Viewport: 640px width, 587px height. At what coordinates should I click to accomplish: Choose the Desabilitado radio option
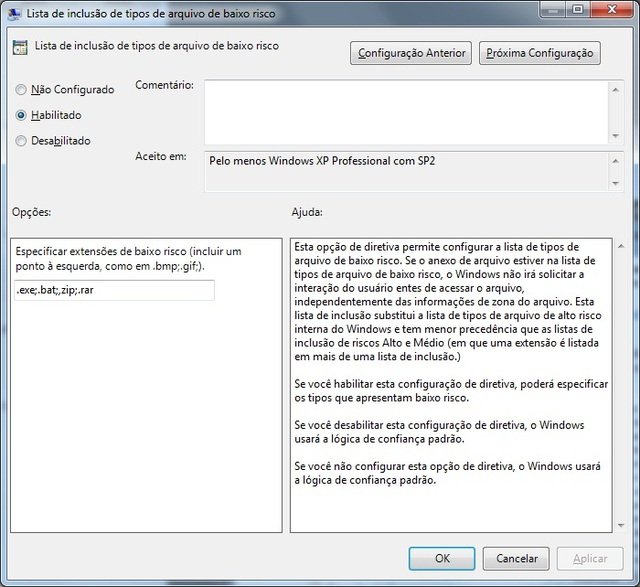point(22,141)
